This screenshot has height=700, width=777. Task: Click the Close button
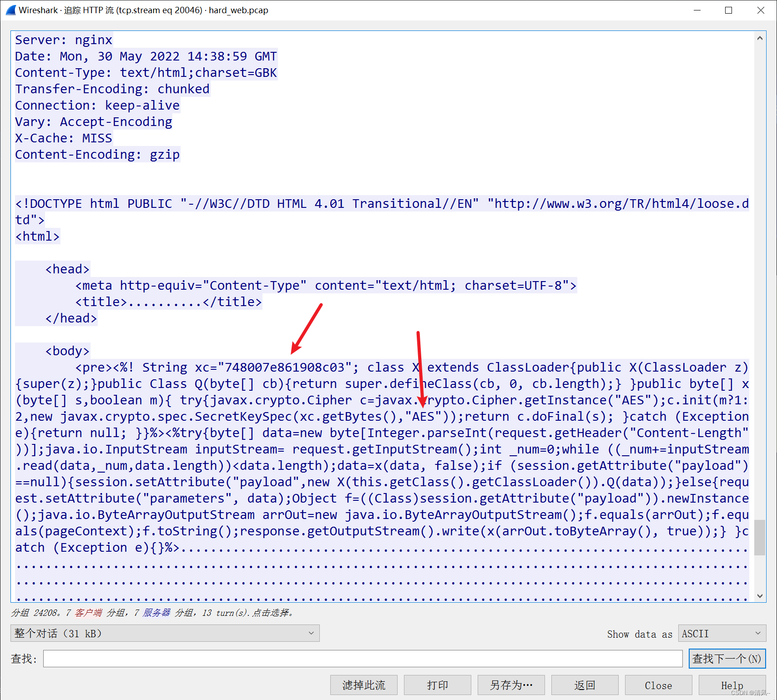659,685
